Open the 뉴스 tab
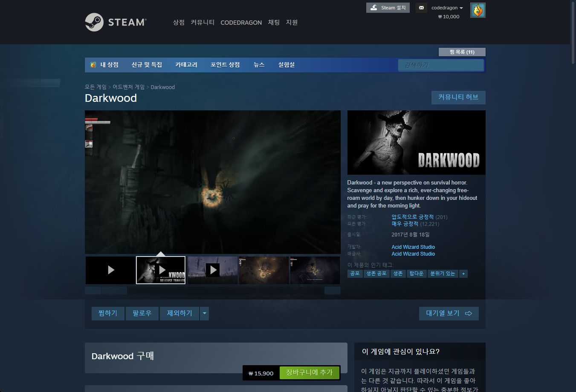Screen dimensions: 576x392 pos(259,65)
